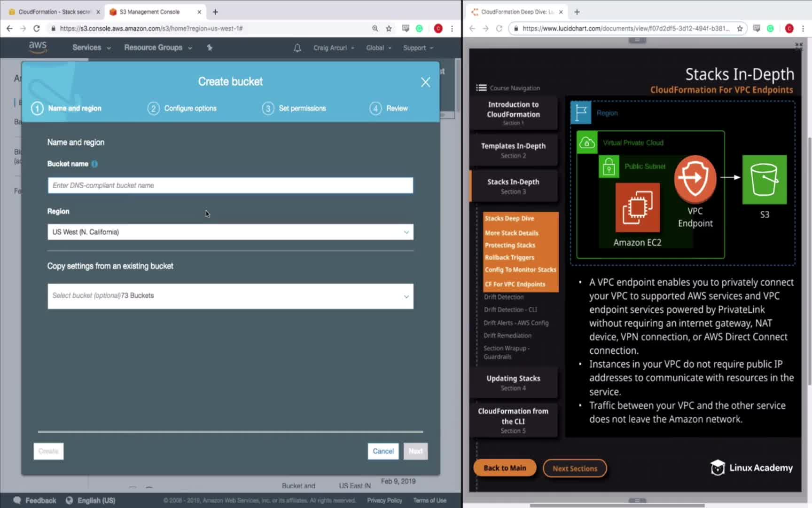
Task: Switch to the CloudFormation Stack tab
Action: [x=54, y=12]
